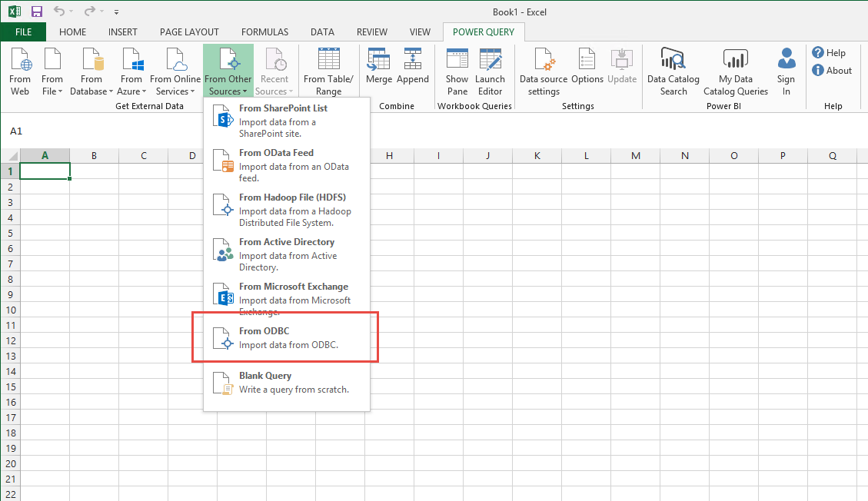Choose Blank Query from the menu
This screenshot has height=501, width=868.
tap(286, 383)
